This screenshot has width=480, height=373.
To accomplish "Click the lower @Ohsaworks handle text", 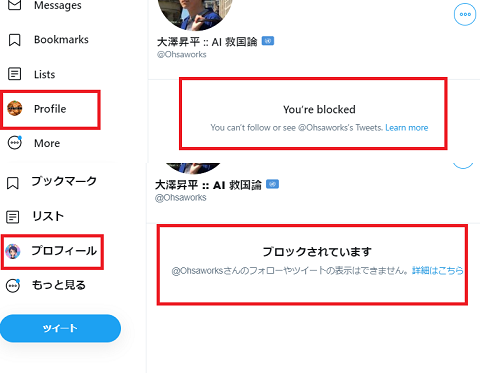I will pyautogui.click(x=181, y=198).
